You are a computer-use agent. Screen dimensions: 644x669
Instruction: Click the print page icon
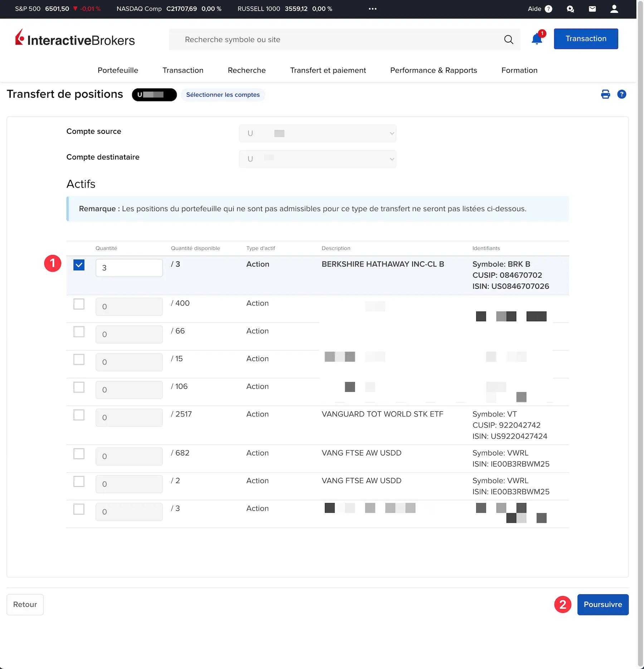[x=605, y=94]
